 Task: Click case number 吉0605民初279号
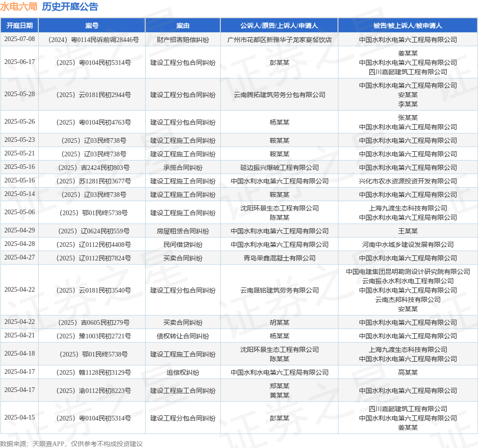tap(93, 322)
